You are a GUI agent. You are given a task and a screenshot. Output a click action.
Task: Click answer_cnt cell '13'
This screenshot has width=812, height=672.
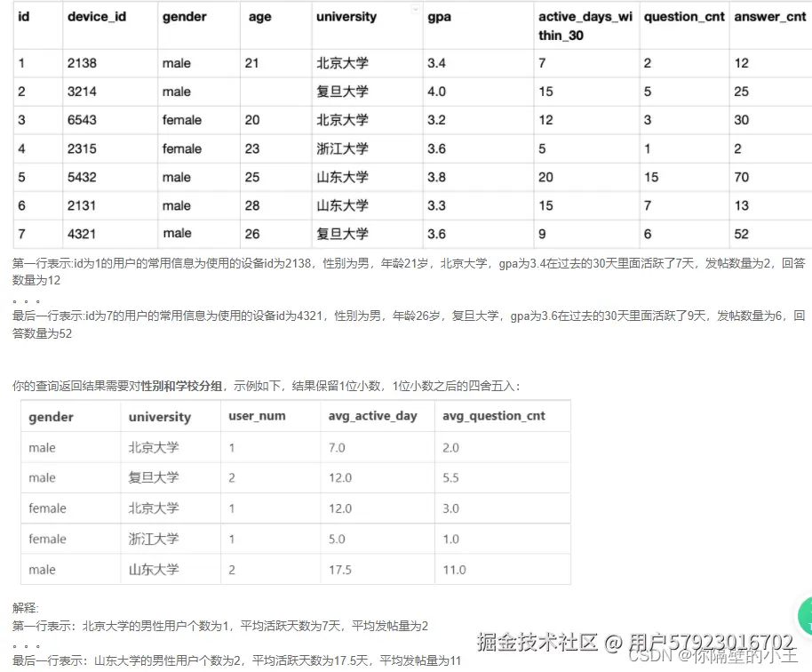pos(742,205)
